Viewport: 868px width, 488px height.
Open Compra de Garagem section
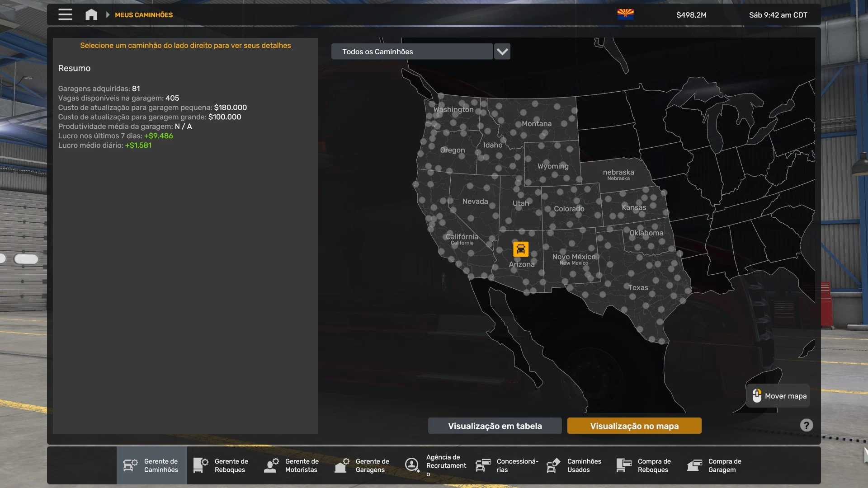[x=715, y=465]
